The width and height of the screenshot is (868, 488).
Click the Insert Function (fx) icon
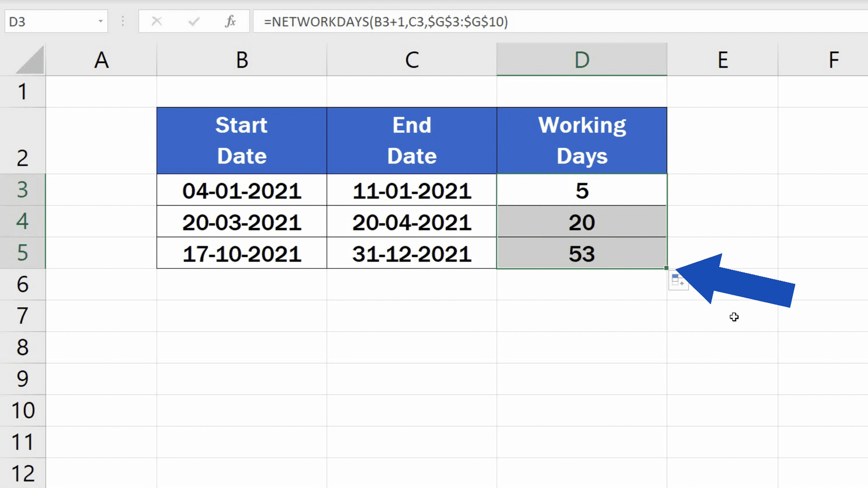tap(230, 22)
